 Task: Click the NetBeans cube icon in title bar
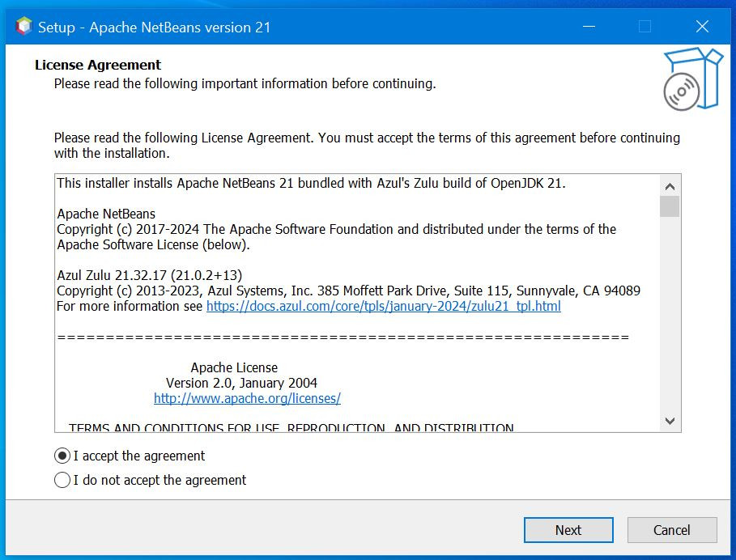(x=24, y=27)
